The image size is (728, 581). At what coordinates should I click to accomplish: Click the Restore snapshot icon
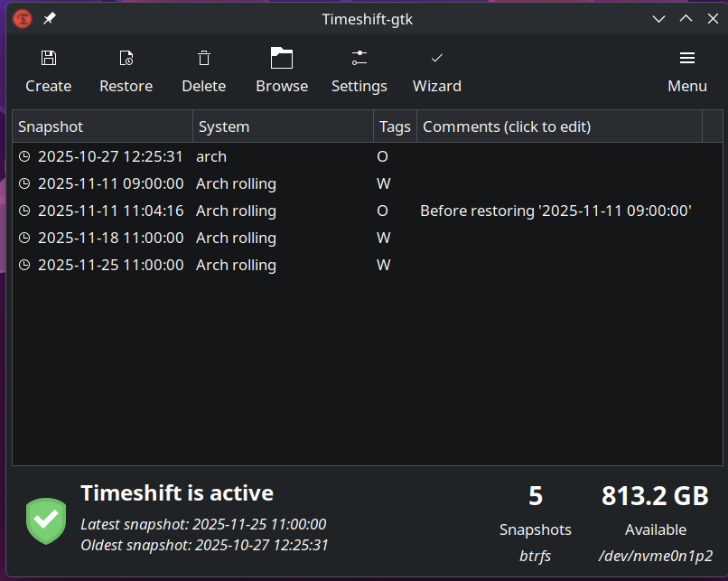(x=126, y=59)
